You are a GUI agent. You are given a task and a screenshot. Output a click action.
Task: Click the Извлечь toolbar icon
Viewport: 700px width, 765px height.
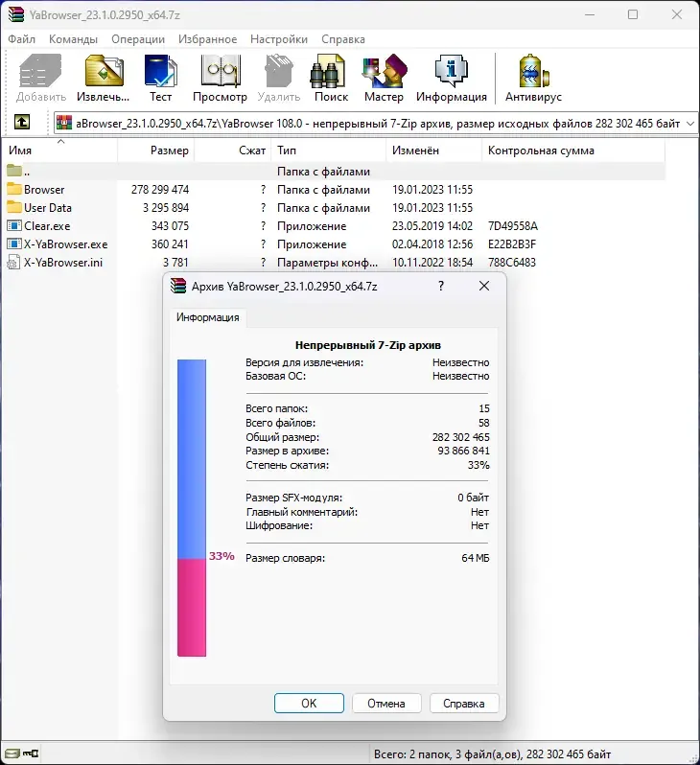click(103, 78)
